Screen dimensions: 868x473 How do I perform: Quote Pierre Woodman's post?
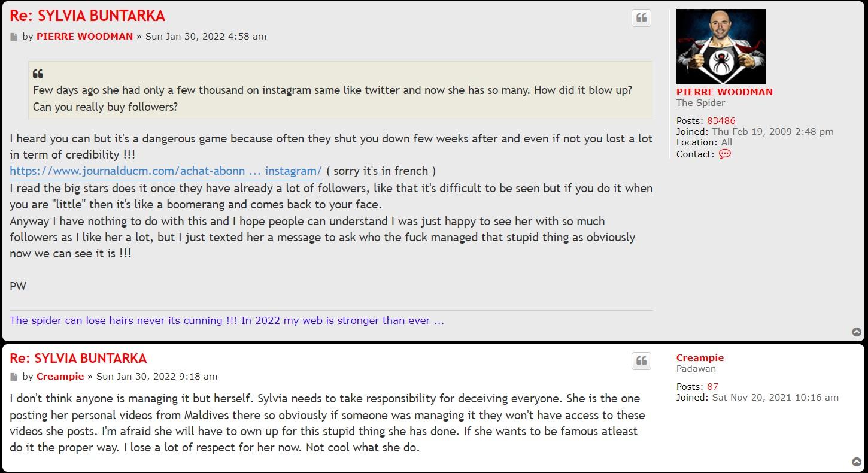click(641, 18)
